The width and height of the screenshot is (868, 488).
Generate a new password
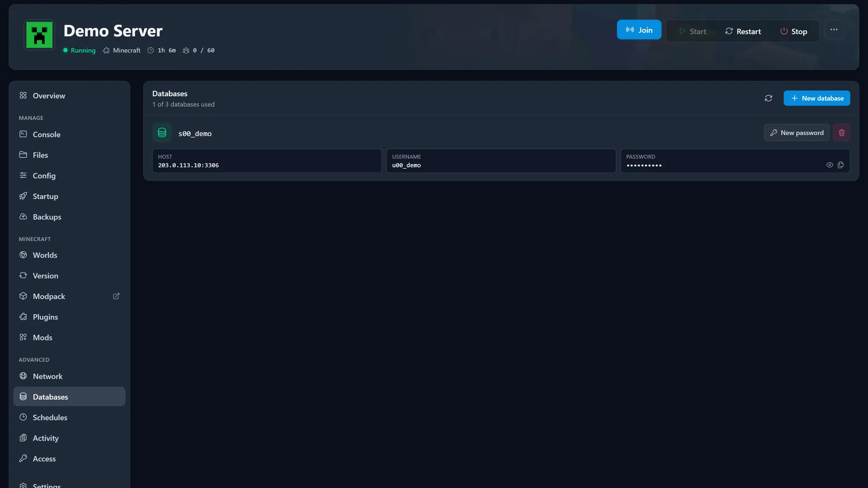pos(797,133)
